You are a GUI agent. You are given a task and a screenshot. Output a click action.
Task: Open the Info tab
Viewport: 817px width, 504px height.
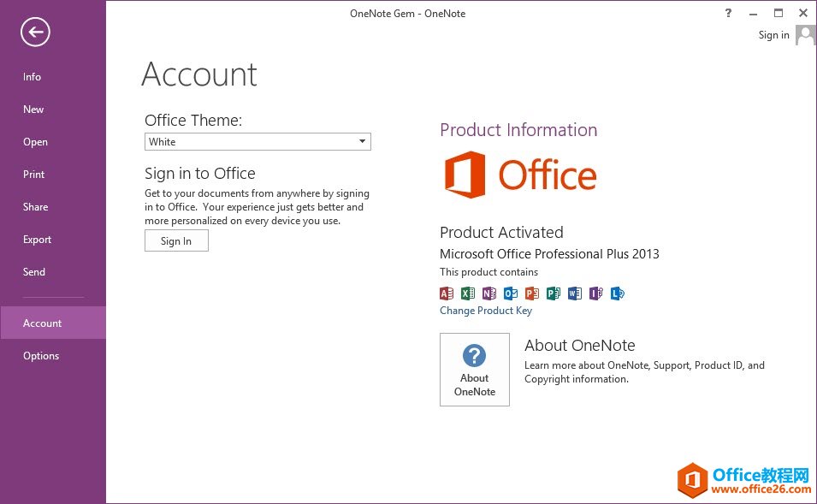(33, 77)
